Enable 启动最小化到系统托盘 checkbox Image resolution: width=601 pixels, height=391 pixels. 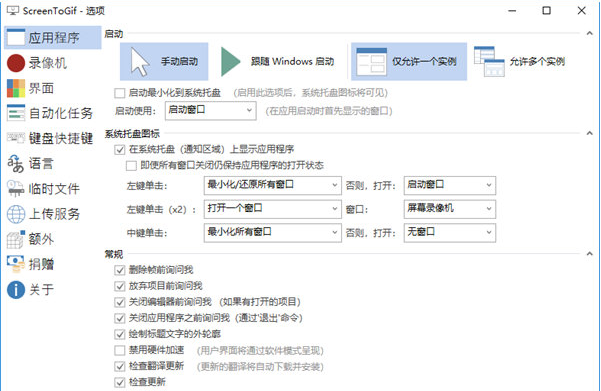tap(120, 93)
